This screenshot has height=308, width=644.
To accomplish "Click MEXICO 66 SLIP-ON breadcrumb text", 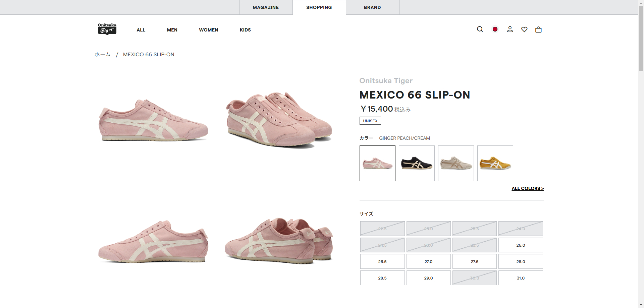I will click(149, 54).
